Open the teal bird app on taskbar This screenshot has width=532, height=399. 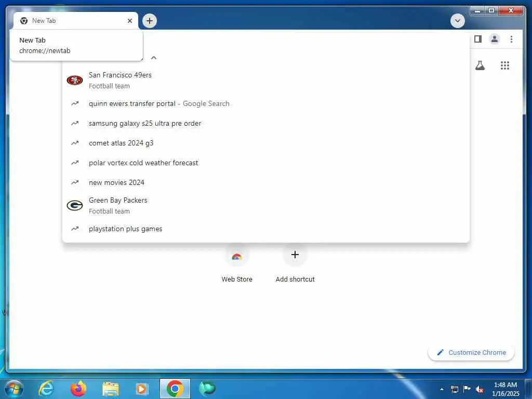tap(207, 389)
